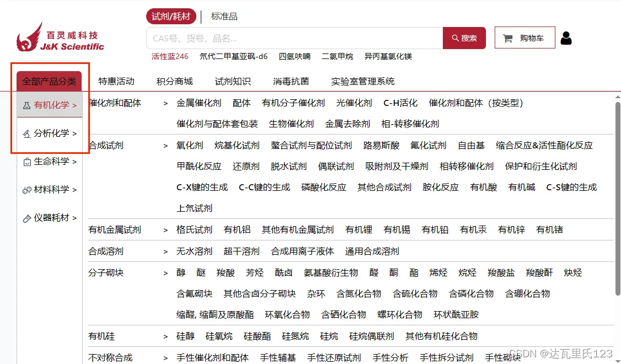The height and width of the screenshot is (364, 621).
Task: Click the hot search 异丙基氯化镁
Action: pyautogui.click(x=388, y=56)
